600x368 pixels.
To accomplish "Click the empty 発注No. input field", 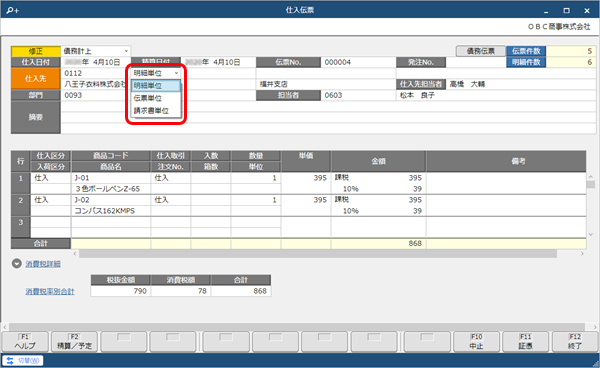I will 476,62.
